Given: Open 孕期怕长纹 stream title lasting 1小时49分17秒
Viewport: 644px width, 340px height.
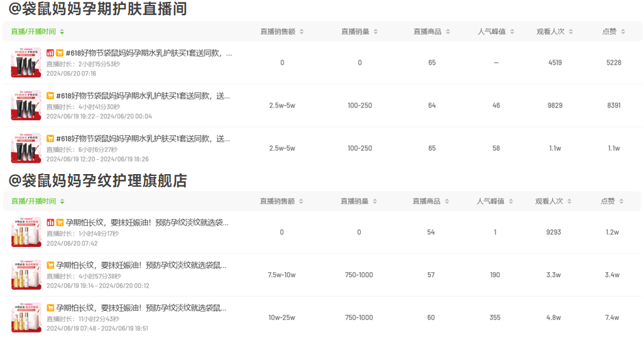Looking at the screenshot, I should (147, 222).
